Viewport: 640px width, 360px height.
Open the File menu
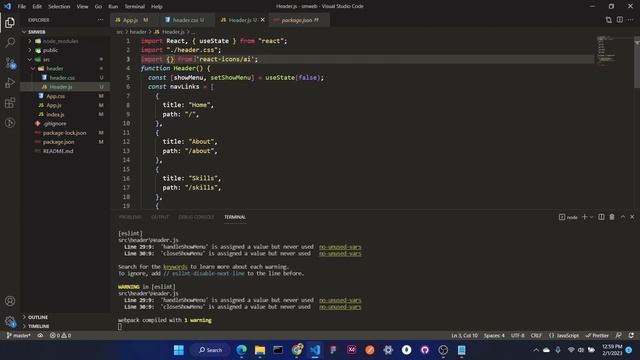pyautogui.click(x=22, y=7)
